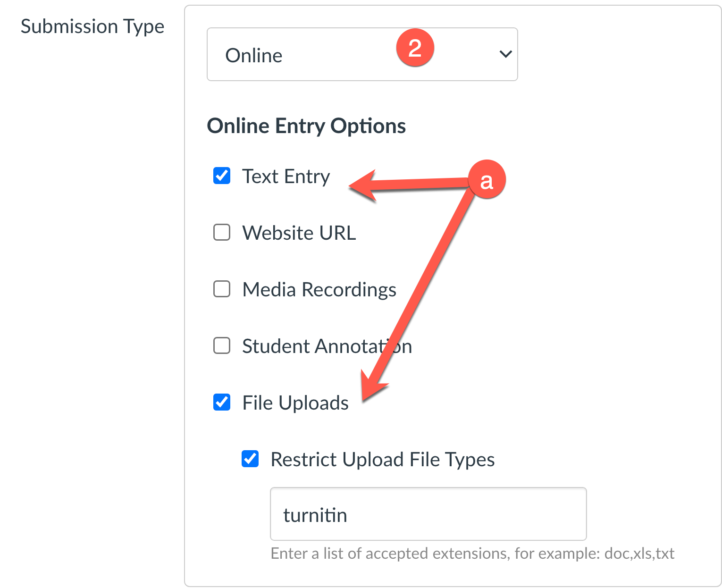
Task: Click the Text Entry label
Action: point(286,176)
